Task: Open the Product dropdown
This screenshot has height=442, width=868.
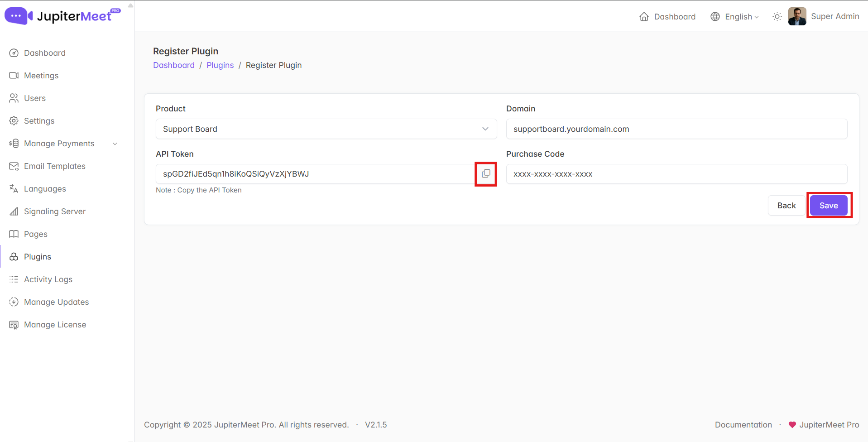Action: (326, 129)
